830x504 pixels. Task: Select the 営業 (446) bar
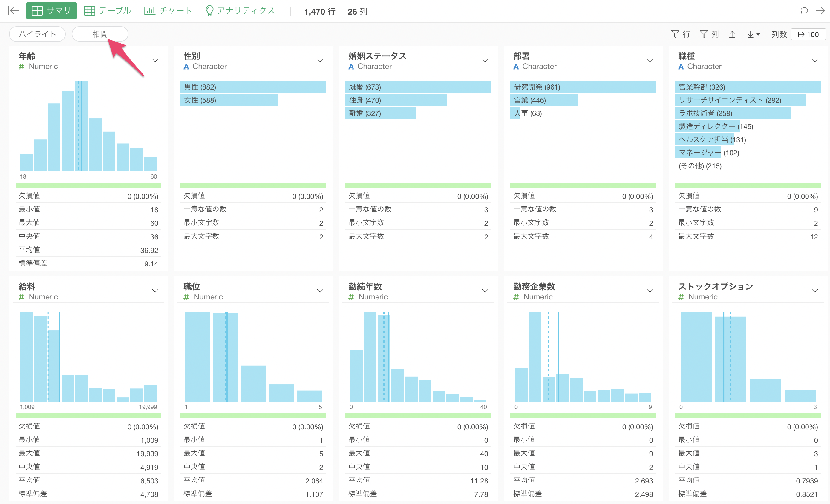pyautogui.click(x=544, y=100)
